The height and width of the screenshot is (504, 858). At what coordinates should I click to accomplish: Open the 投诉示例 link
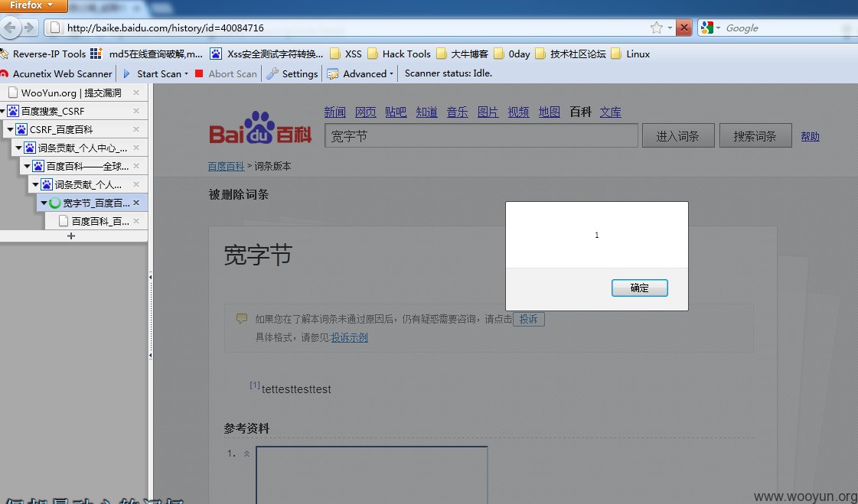(350, 337)
